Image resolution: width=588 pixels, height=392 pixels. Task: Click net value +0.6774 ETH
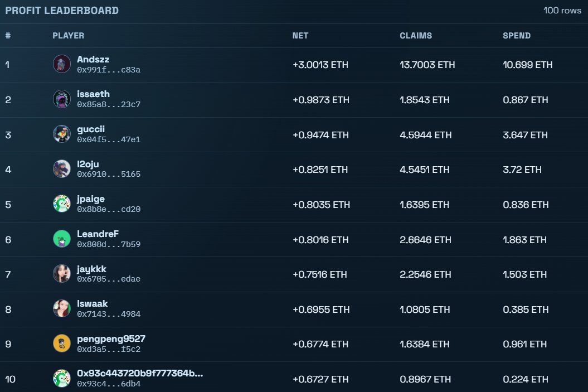(x=320, y=345)
